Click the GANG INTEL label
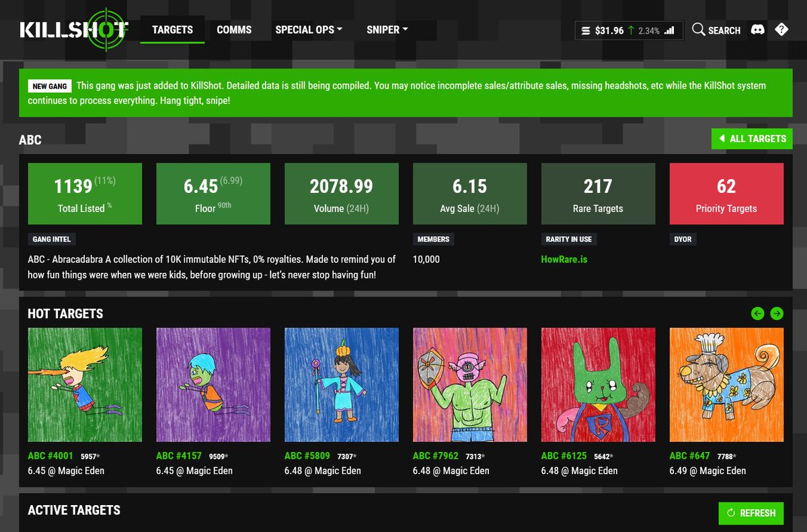The width and height of the screenshot is (807, 532). (x=52, y=239)
